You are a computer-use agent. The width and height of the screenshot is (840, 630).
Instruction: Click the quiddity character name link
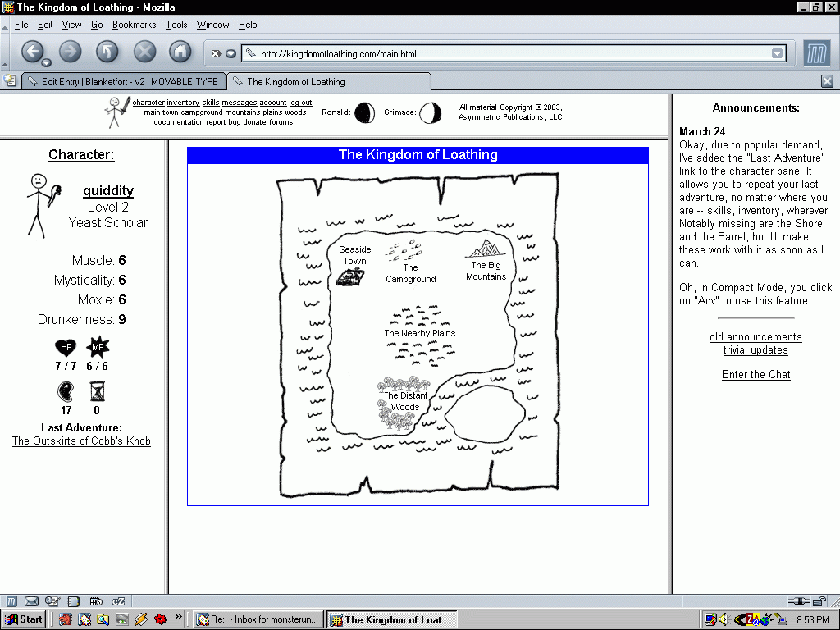click(108, 190)
